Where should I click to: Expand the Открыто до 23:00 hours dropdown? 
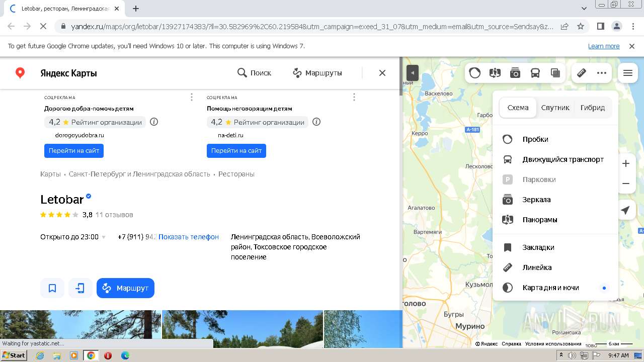pyautogui.click(x=73, y=237)
